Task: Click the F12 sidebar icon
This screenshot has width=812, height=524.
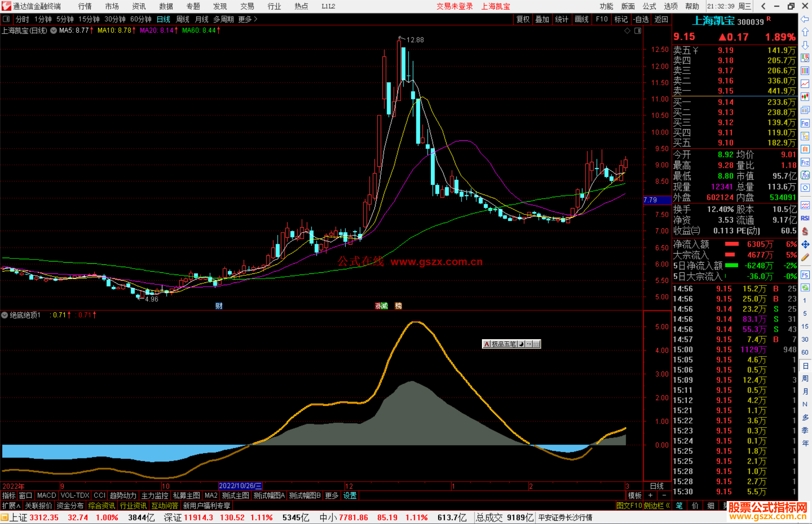Action: 805,162
